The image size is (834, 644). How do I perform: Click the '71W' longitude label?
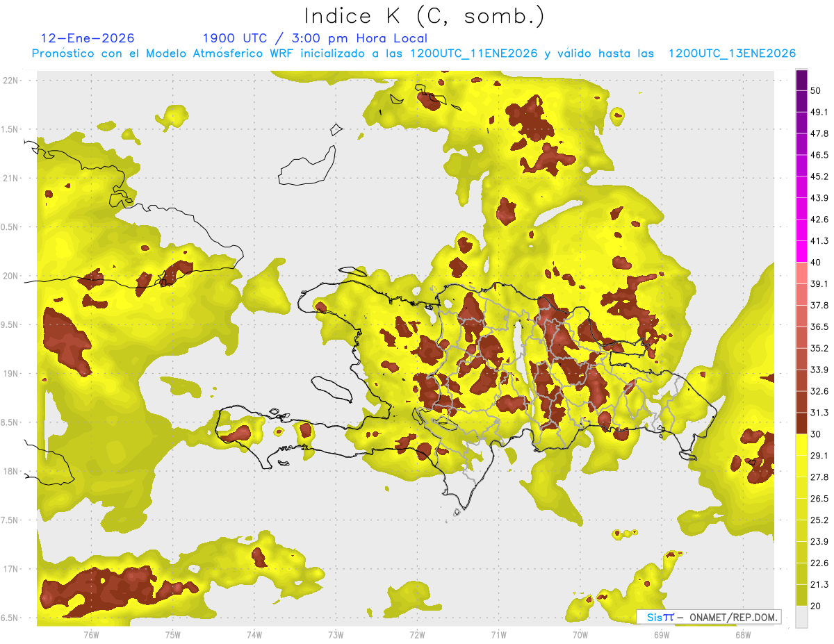click(x=498, y=635)
